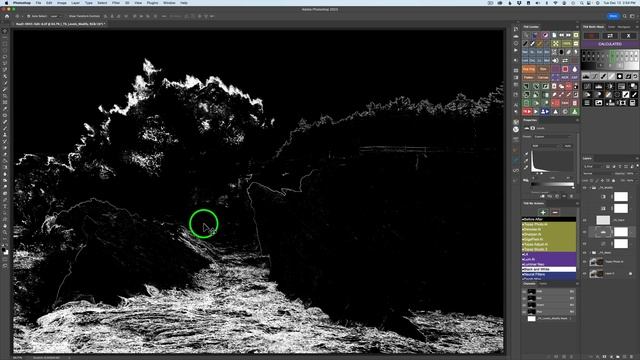Open the Select menu
This screenshot has width=640, height=360.
pos(102,3)
